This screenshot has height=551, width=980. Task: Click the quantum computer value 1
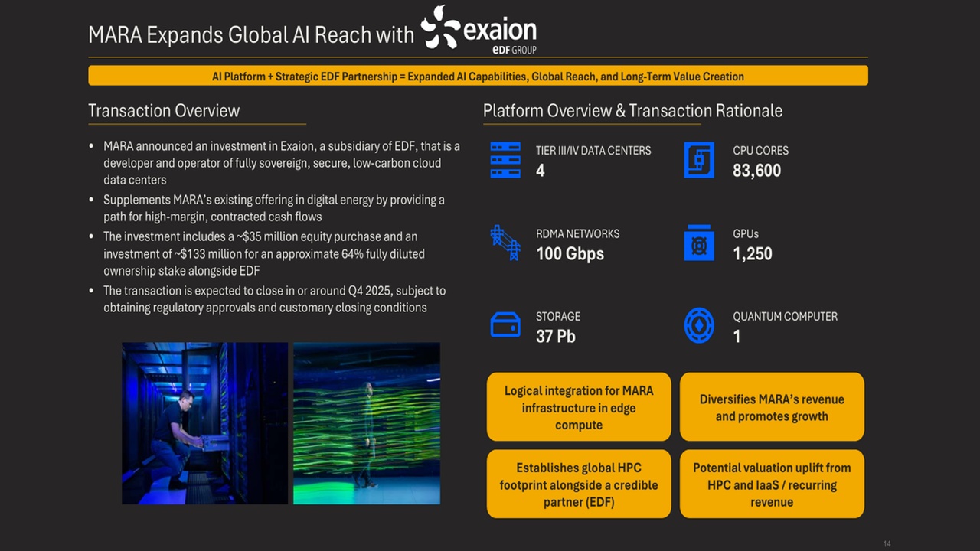737,336
